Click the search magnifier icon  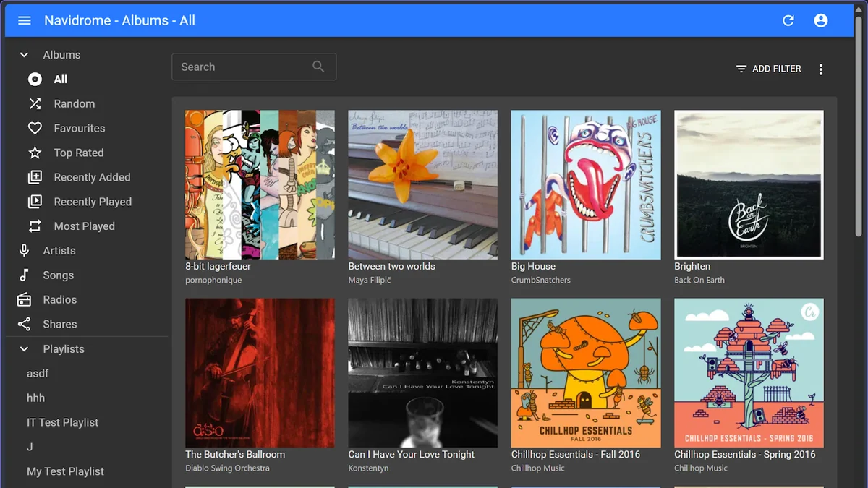(318, 67)
